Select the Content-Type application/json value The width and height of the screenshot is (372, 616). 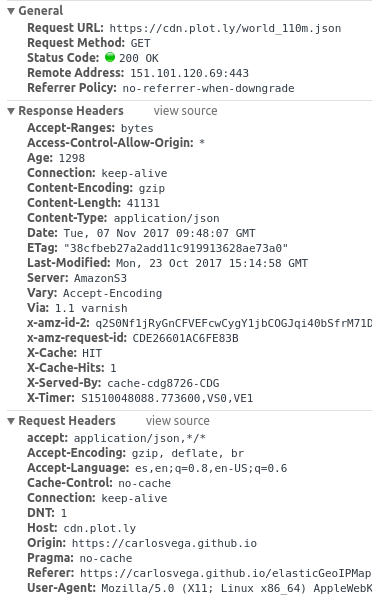click(167, 218)
